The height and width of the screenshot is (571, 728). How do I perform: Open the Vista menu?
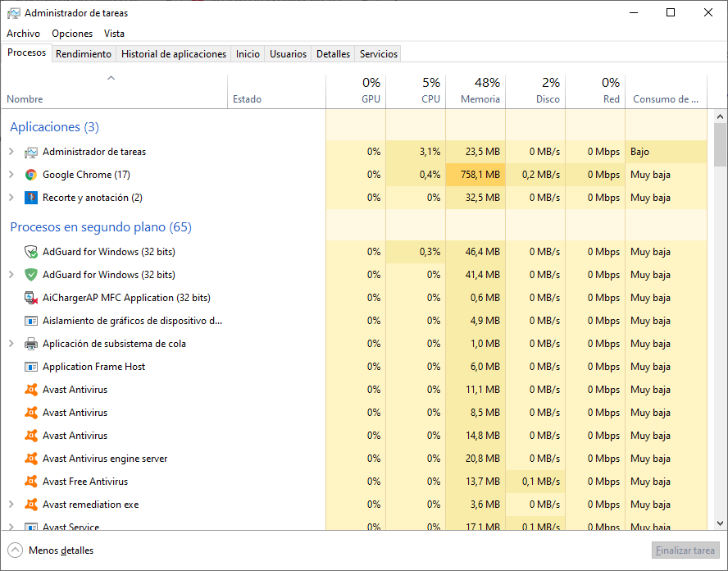coord(114,34)
